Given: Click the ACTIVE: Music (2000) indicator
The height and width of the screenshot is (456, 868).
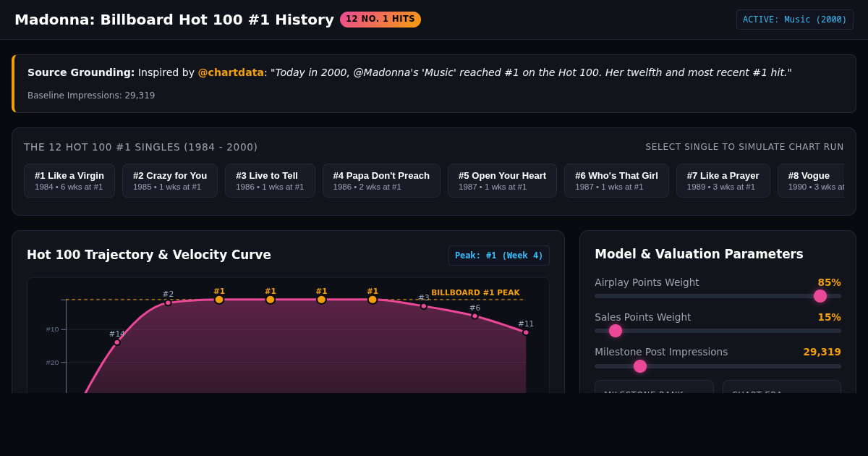Looking at the screenshot, I should [795, 20].
